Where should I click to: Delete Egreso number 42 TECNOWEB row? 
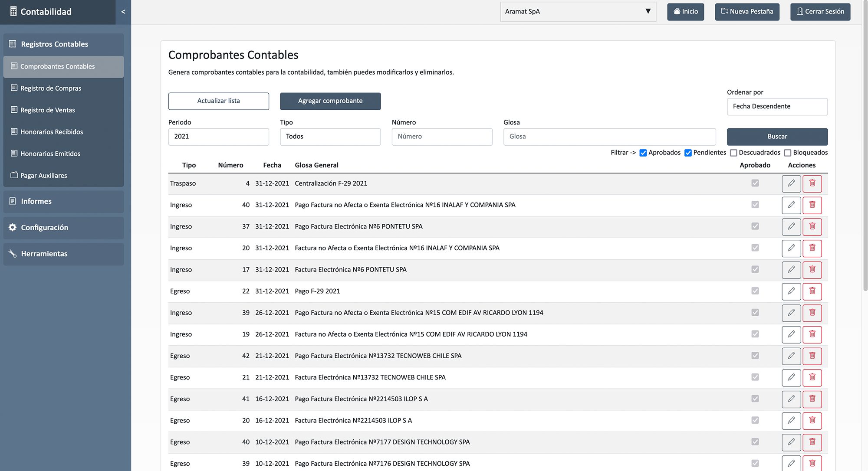[812, 356]
